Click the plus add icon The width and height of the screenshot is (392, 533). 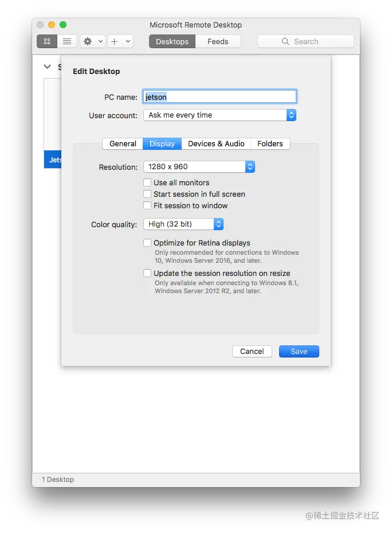(x=115, y=41)
